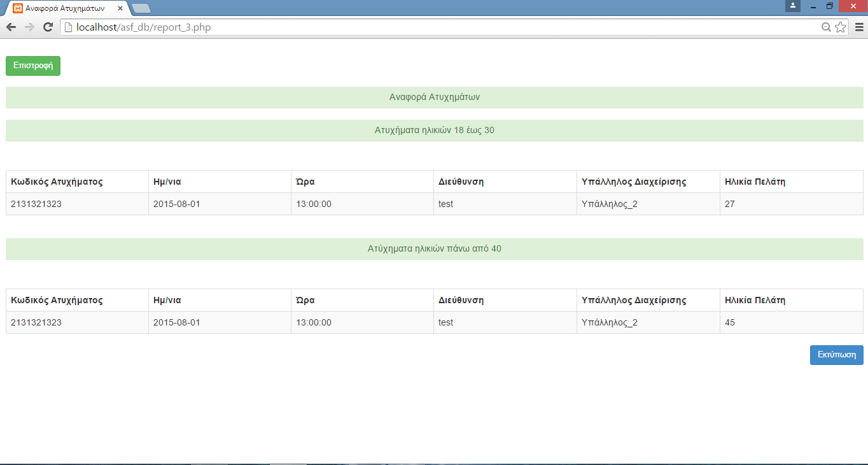This screenshot has width=868, height=465.
Task: Minimize the browser window
Action: (x=813, y=6)
